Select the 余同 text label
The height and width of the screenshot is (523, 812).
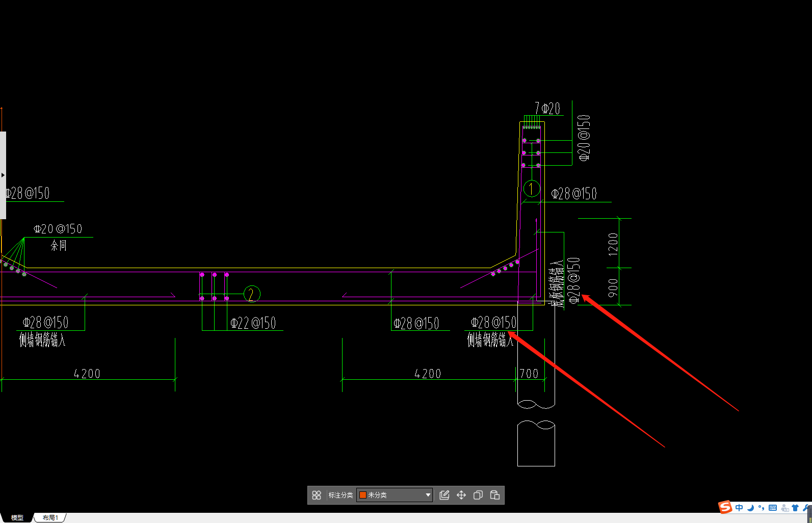pos(59,246)
